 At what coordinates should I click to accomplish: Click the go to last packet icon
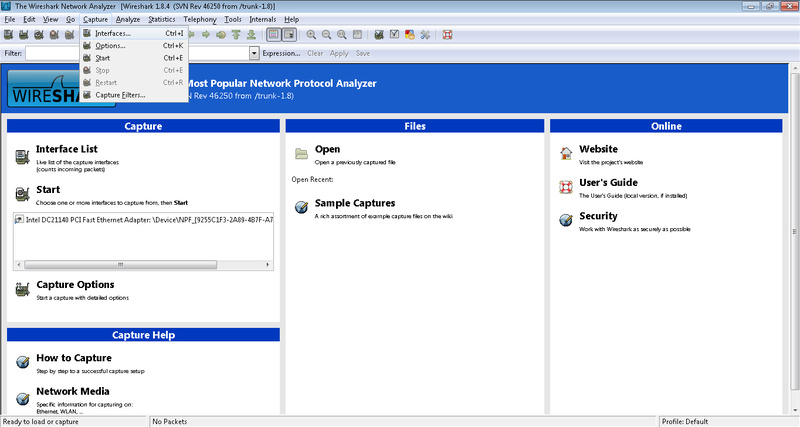click(251, 35)
